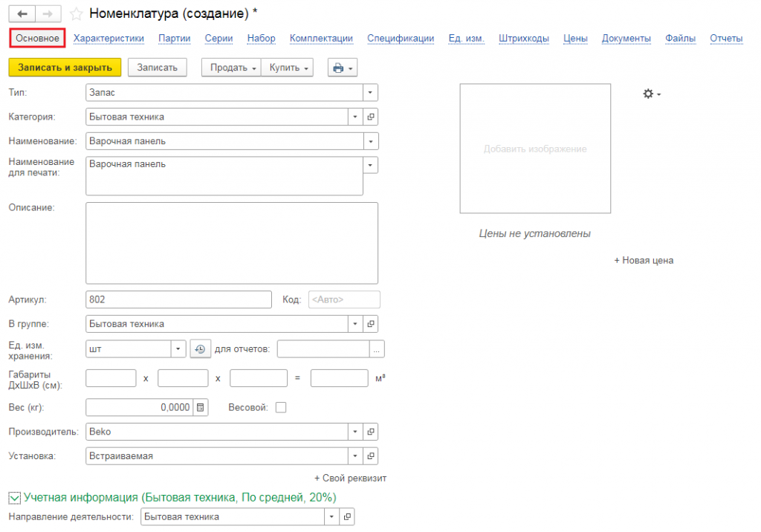This screenshot has width=761, height=532.
Task: Click the first Габариты length field
Action: point(111,378)
